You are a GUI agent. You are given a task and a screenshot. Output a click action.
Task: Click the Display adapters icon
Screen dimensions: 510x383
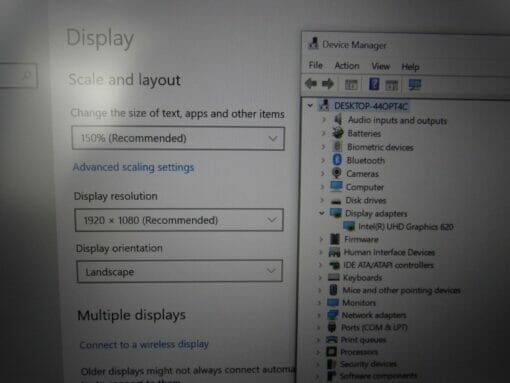click(336, 213)
